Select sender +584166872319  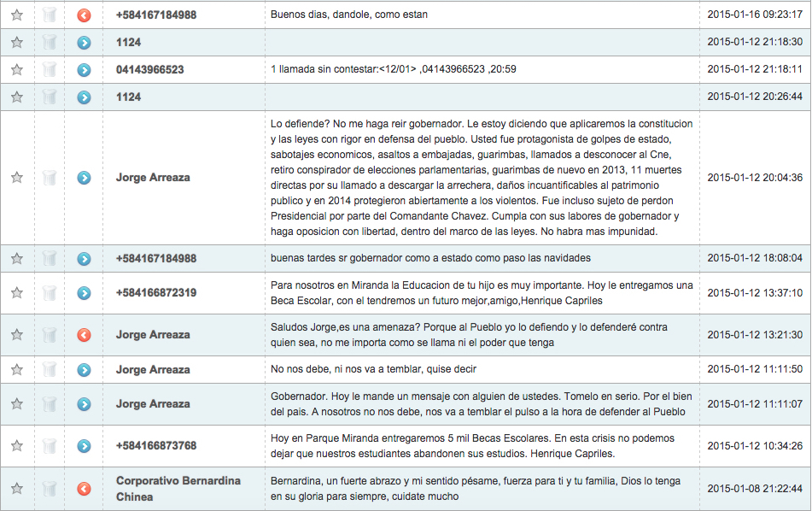click(156, 293)
